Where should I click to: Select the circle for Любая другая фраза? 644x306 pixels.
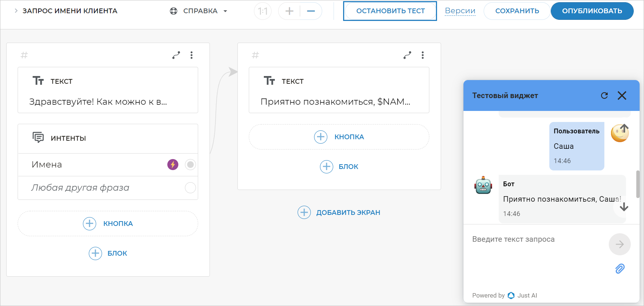tap(190, 188)
